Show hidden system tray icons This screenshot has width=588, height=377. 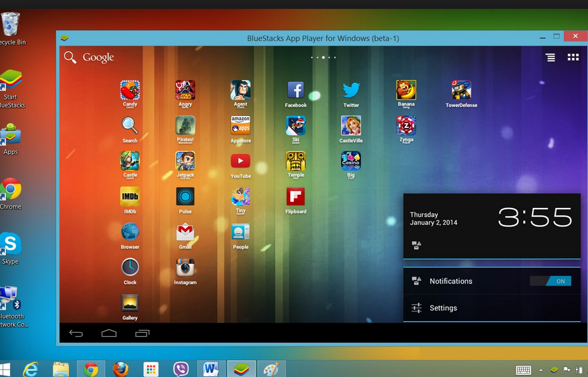pyautogui.click(x=541, y=370)
